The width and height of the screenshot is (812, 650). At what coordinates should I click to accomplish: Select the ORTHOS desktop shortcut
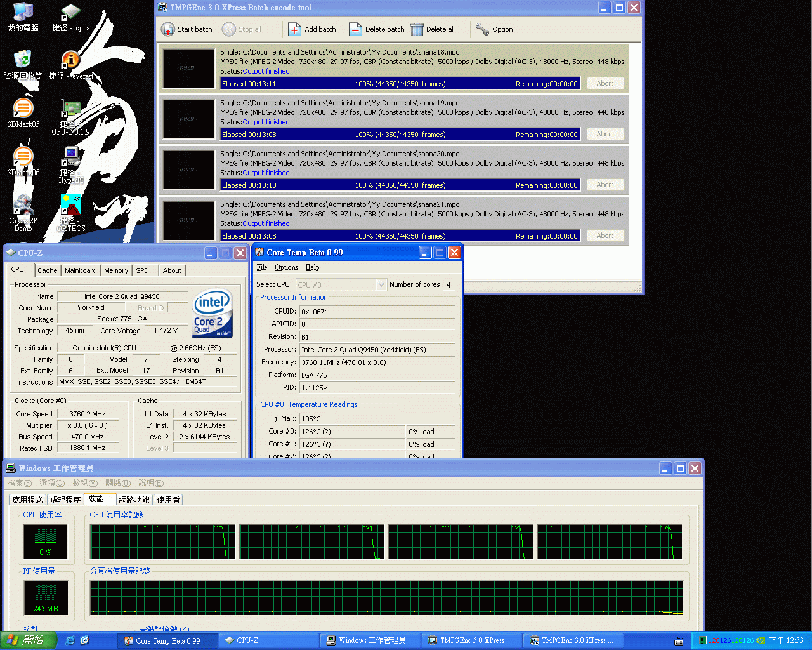[x=71, y=213]
